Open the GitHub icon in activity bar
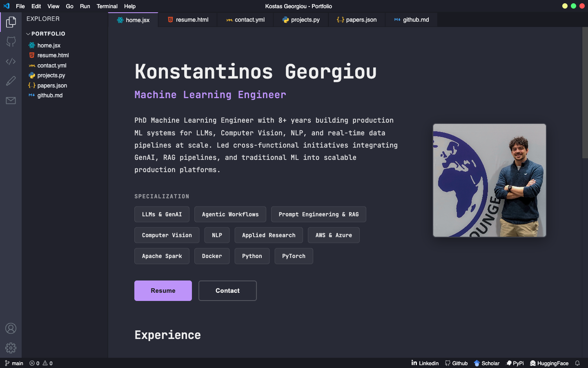The image size is (588, 368). tap(11, 41)
